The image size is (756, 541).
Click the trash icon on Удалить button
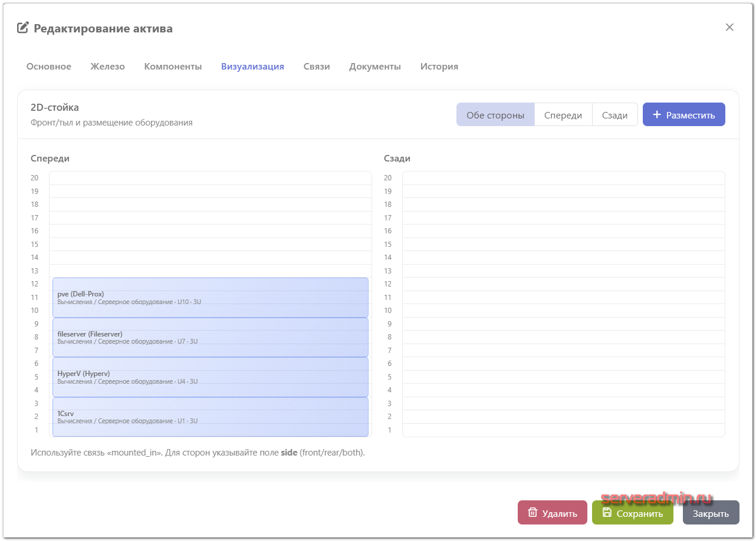pyautogui.click(x=533, y=513)
